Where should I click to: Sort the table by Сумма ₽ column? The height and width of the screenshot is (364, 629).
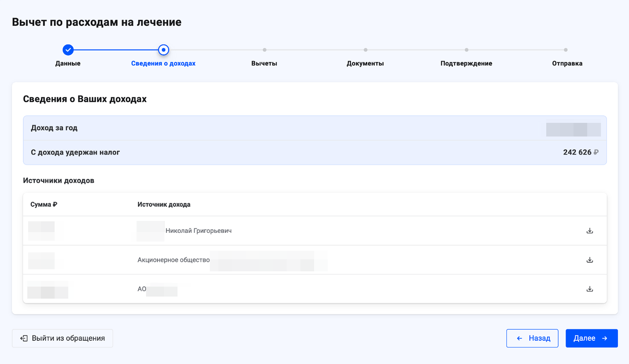point(43,204)
